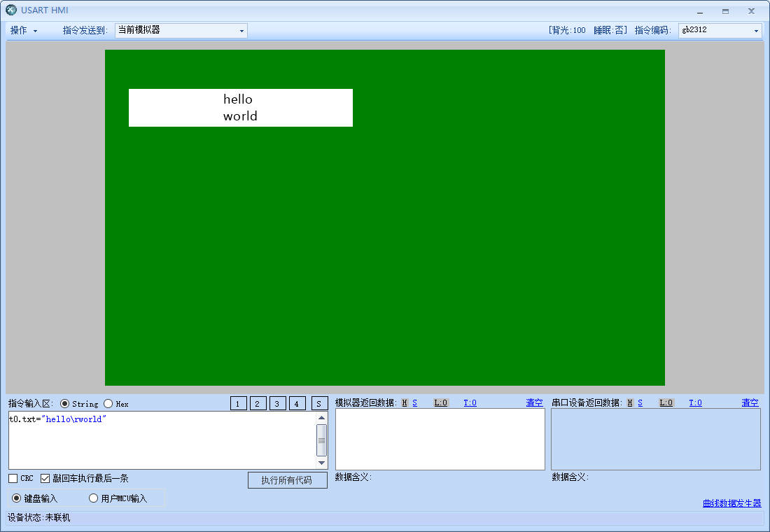Screen dimensions: 770x532
Task: Click the hello world text box on simulator
Action: coord(240,108)
